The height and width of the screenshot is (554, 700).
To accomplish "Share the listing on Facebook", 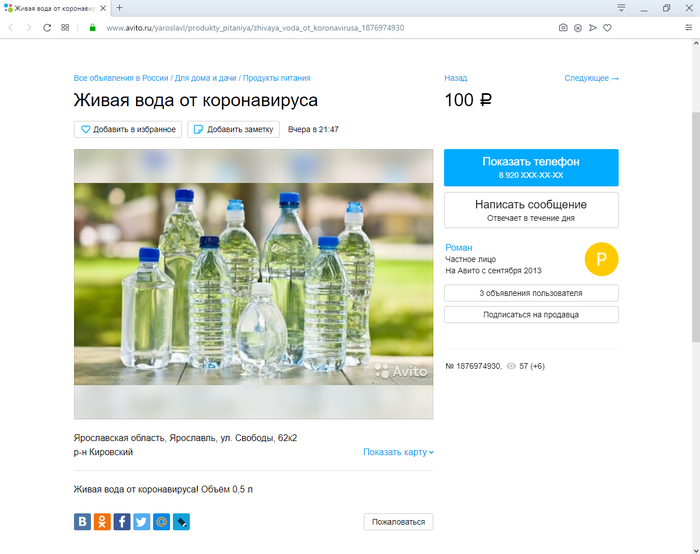I will click(122, 521).
